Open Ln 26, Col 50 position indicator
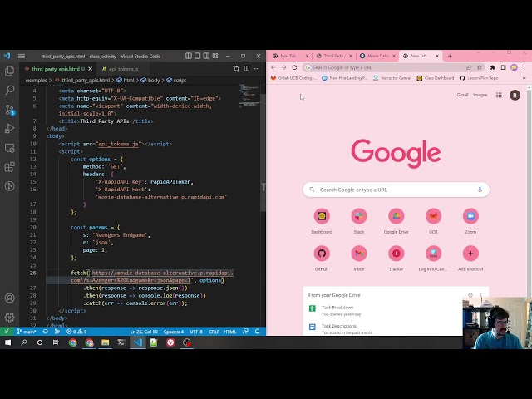The width and height of the screenshot is (532, 399). (x=144, y=332)
